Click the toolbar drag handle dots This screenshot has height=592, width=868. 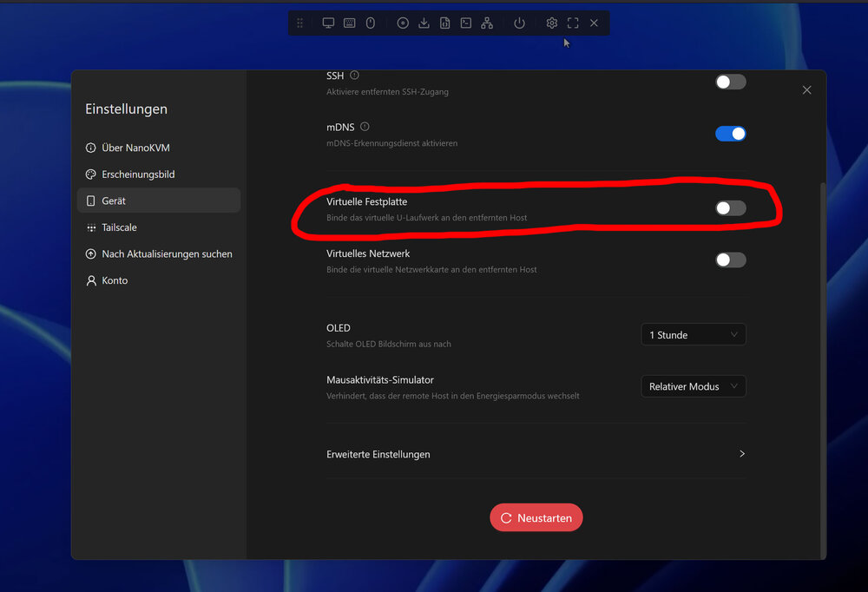pos(299,23)
